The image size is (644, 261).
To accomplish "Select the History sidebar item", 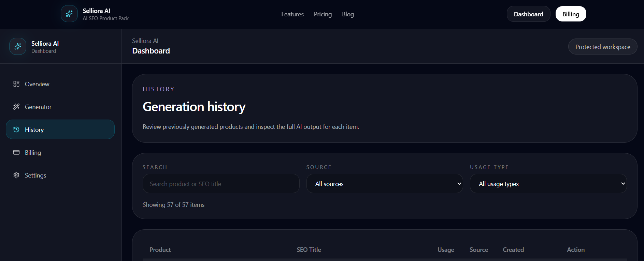I will pos(60,129).
